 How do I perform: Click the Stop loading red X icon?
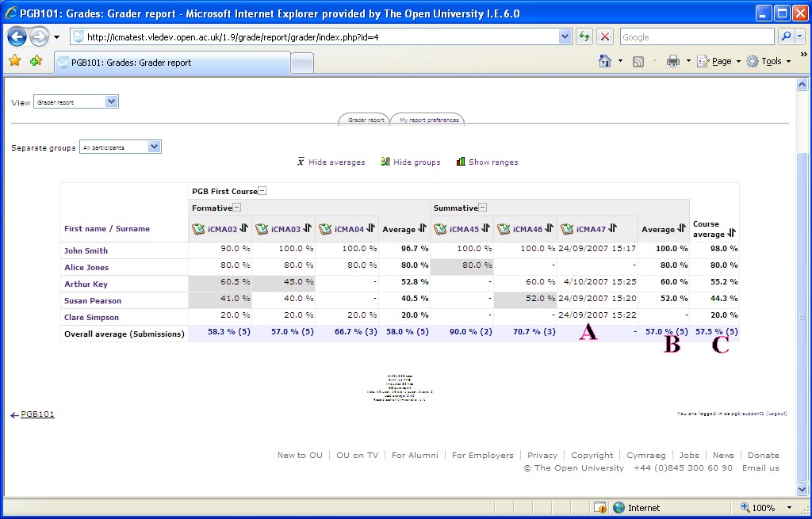604,36
